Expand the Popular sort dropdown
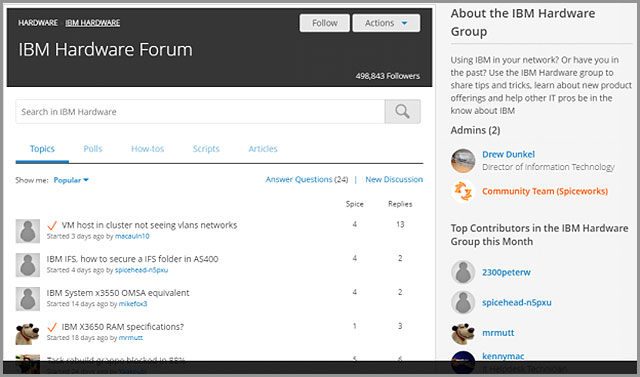640x377 pixels. coord(71,180)
